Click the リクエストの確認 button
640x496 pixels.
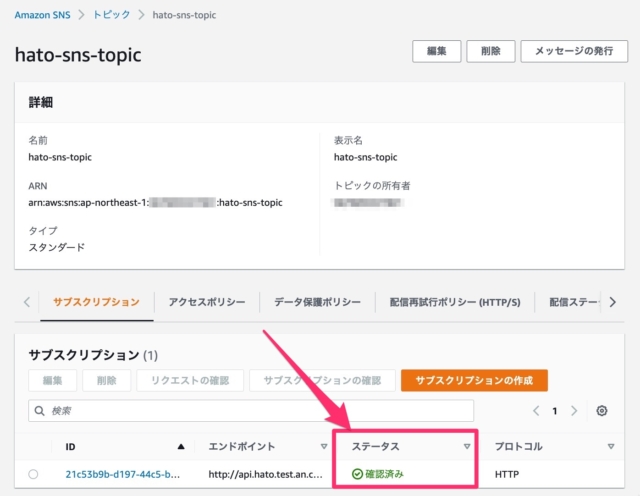190,380
